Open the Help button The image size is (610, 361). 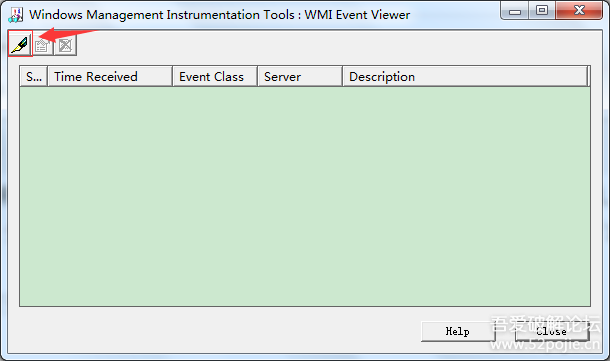[x=458, y=331]
